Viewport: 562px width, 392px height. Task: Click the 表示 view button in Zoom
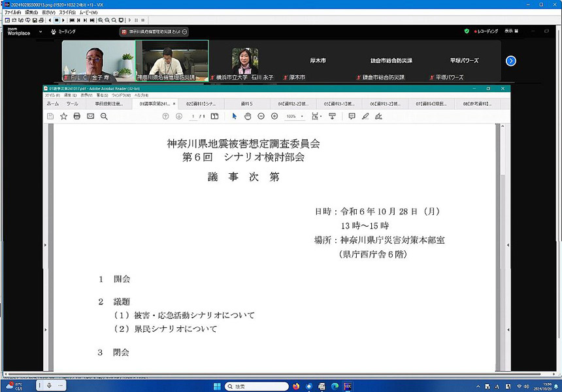click(x=510, y=31)
